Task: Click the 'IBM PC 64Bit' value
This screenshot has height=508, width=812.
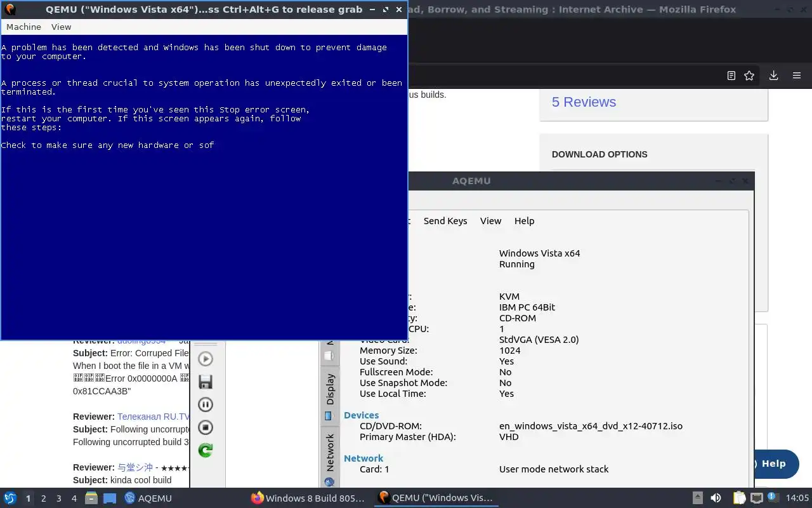Action: tap(527, 307)
